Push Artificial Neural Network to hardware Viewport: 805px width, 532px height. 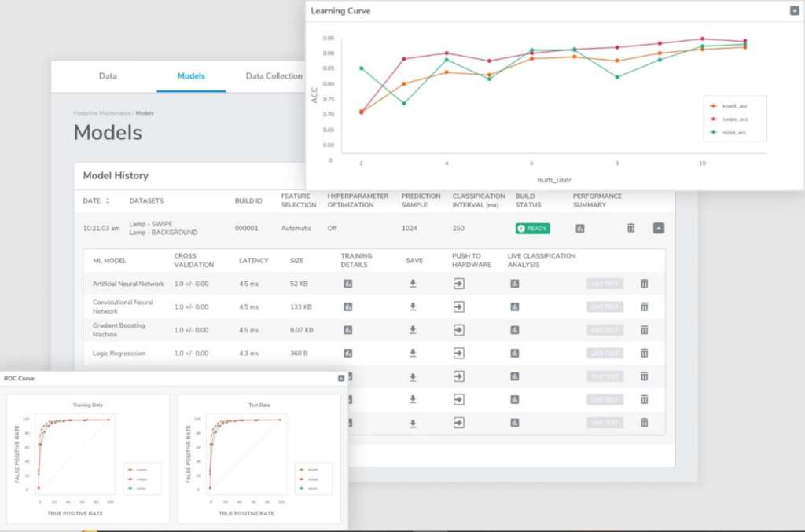pos(459,284)
